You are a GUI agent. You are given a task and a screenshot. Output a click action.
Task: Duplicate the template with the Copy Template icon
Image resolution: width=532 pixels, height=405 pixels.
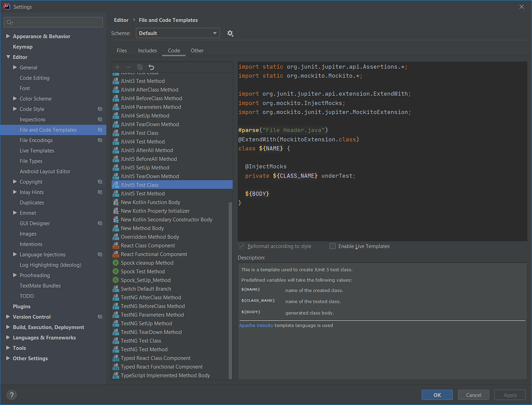tap(140, 67)
